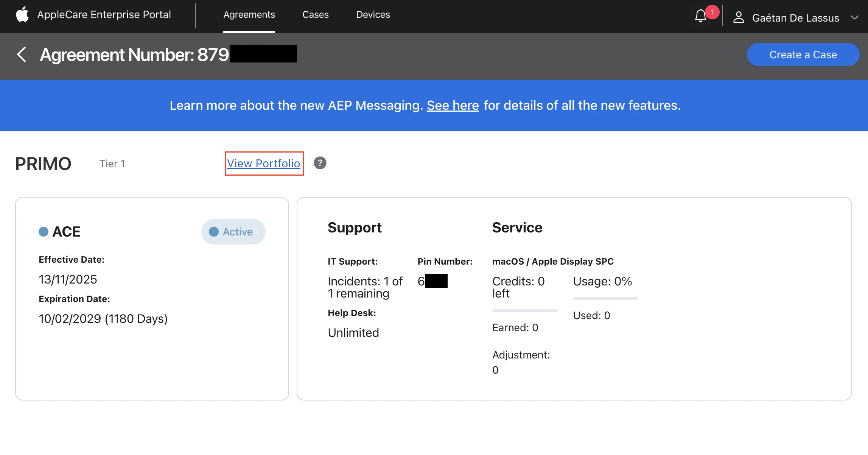Click the View Portfolio link
Viewport: 868px width, 455px height.
264,163
